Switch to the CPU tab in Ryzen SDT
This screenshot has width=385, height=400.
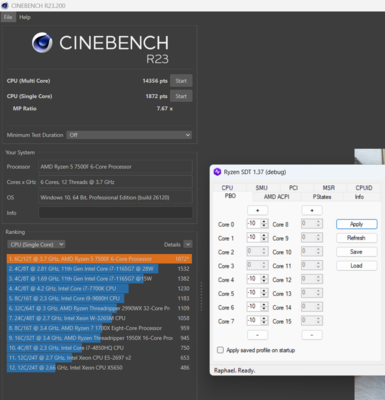coord(227,188)
